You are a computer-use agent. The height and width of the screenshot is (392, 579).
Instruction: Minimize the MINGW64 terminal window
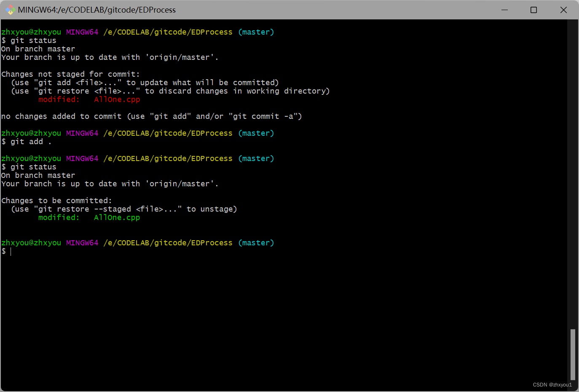click(504, 10)
